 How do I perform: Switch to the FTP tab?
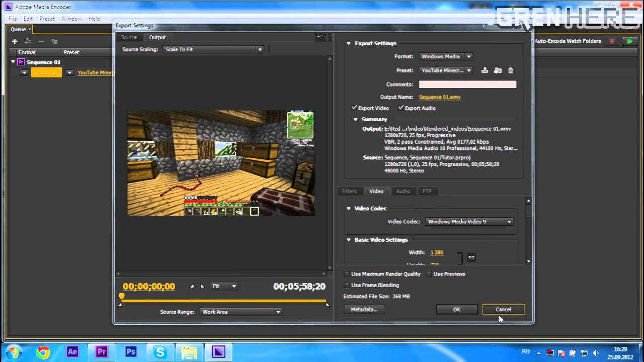click(x=427, y=191)
